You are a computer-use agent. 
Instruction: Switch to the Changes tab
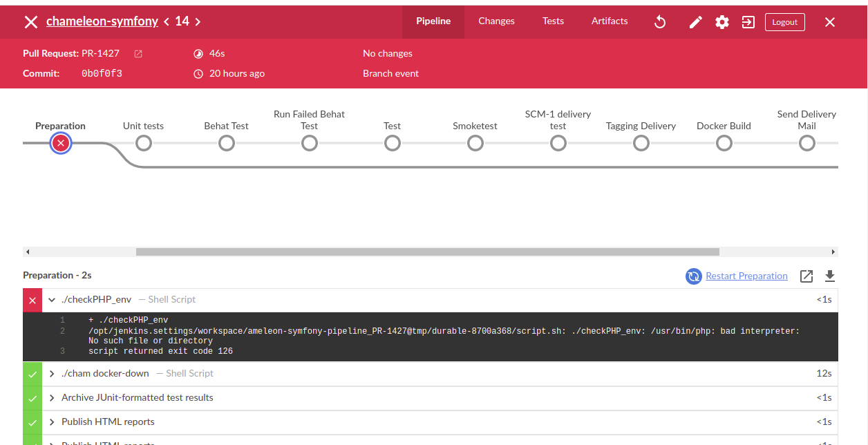point(496,21)
